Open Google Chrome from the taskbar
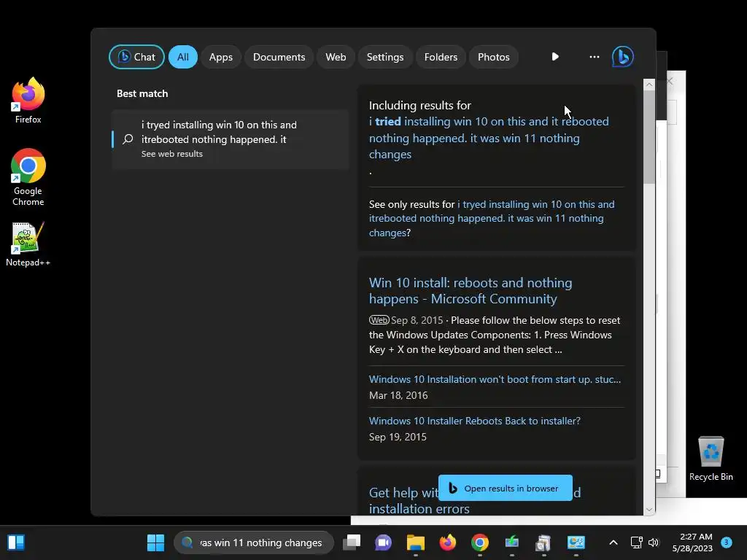 pos(480,542)
